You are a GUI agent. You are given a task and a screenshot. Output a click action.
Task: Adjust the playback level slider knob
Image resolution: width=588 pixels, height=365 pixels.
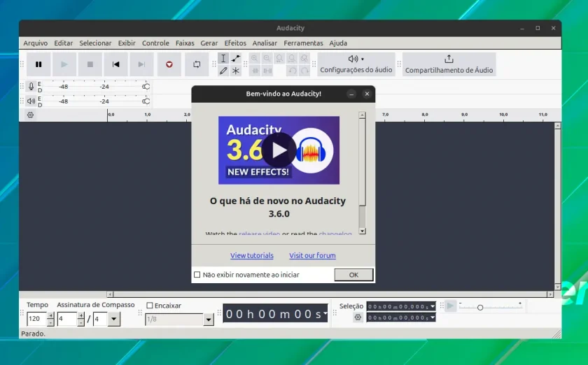click(x=146, y=101)
